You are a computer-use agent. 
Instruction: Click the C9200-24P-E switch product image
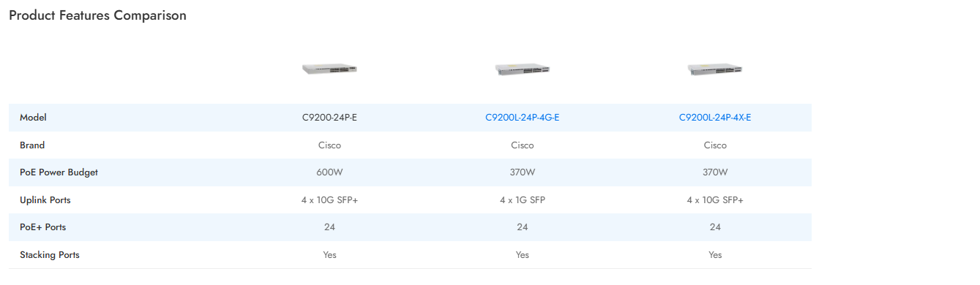tap(329, 69)
